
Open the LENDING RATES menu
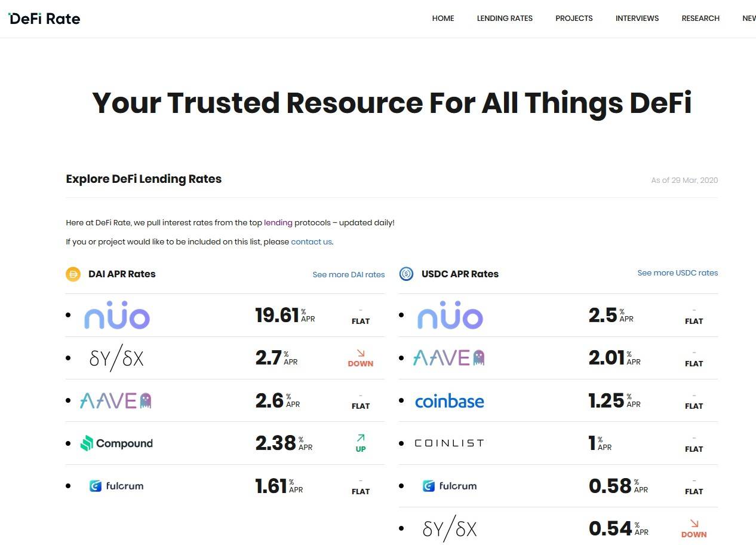(505, 19)
